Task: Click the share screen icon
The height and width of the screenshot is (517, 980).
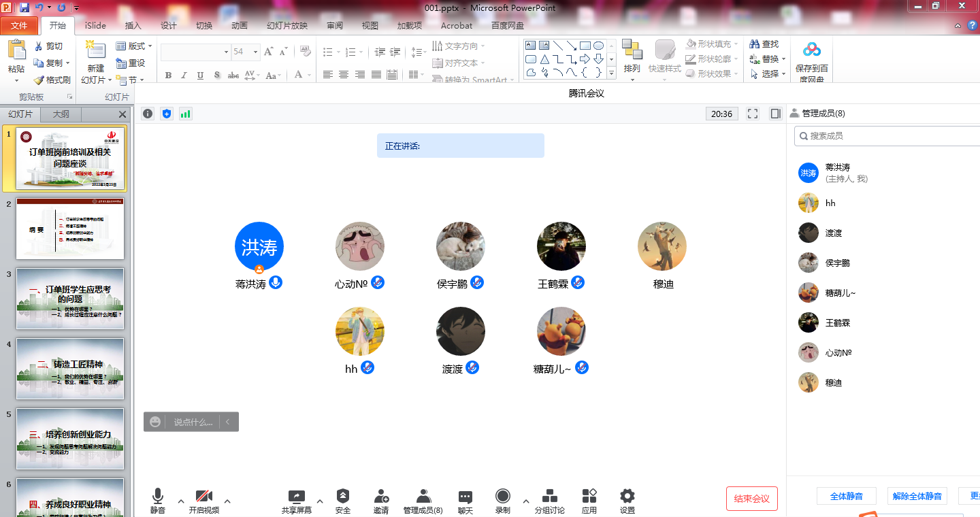Action: point(297,497)
